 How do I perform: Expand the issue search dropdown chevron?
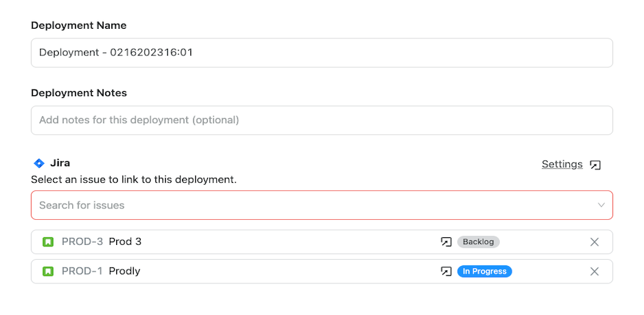tap(601, 205)
